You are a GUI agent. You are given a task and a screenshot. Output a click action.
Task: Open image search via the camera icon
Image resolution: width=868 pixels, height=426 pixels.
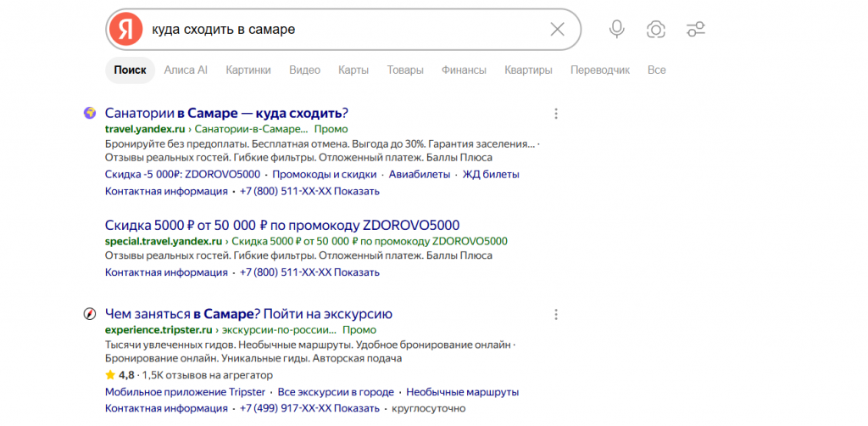click(655, 30)
